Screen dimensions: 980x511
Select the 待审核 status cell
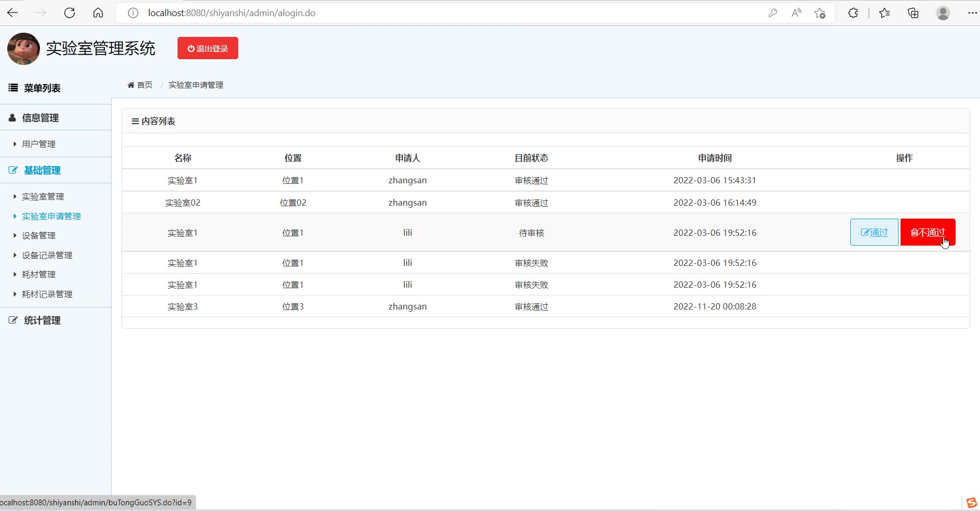click(x=532, y=233)
